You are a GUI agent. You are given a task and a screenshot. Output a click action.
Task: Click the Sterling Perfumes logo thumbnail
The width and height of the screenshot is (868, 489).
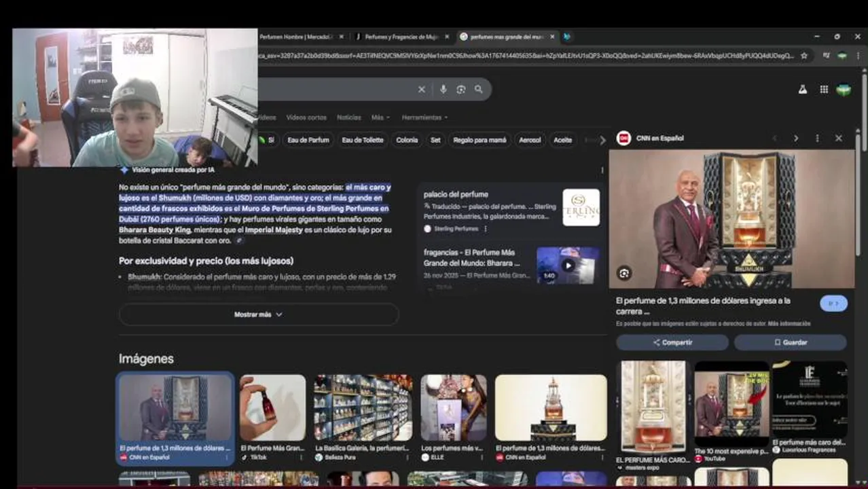[581, 208]
